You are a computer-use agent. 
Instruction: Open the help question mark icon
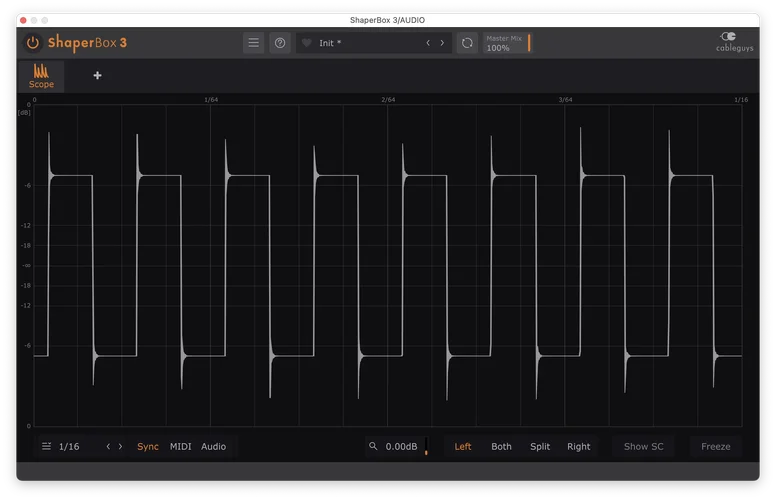(x=280, y=43)
